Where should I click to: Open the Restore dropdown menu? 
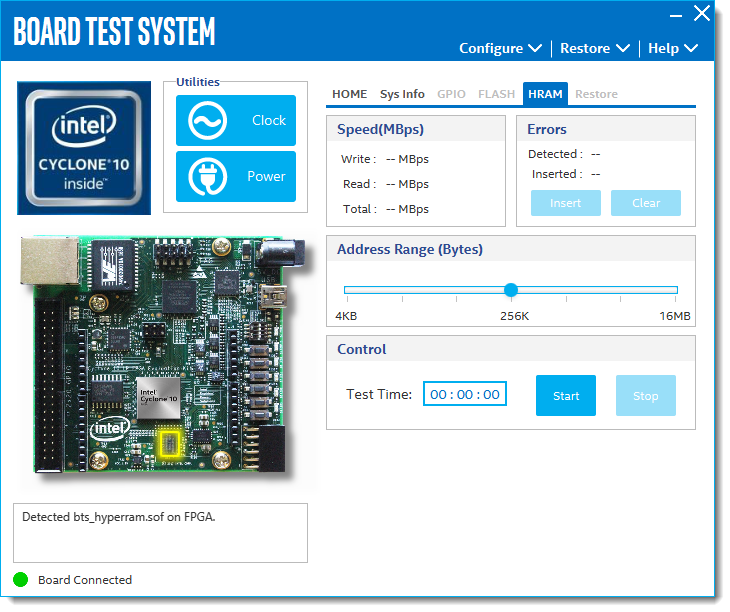pos(594,48)
